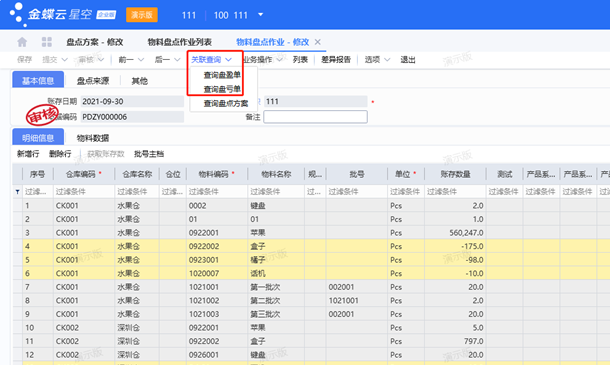Image resolution: width=610 pixels, height=365 pixels.
Task: Switch to the 物料数据 tab
Action: tap(93, 138)
